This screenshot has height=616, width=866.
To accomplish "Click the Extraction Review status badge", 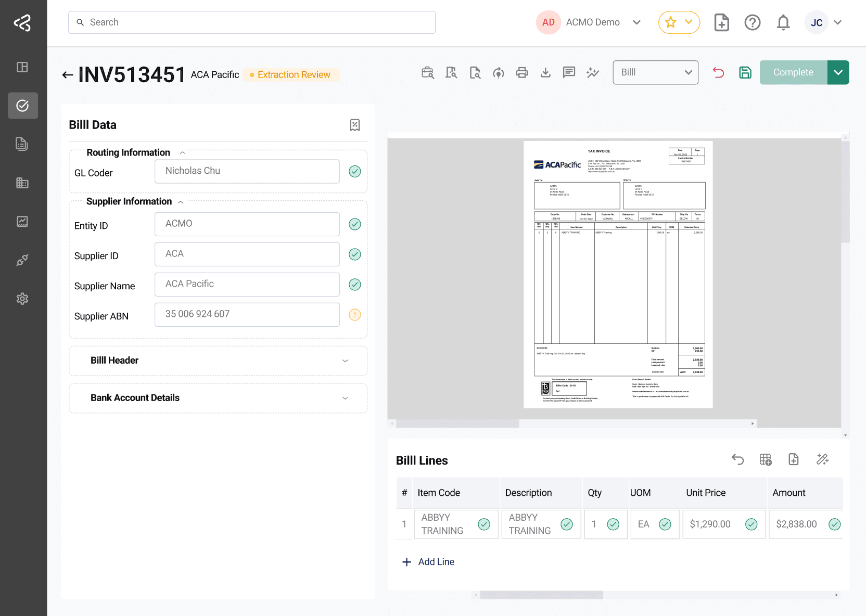I will (290, 75).
